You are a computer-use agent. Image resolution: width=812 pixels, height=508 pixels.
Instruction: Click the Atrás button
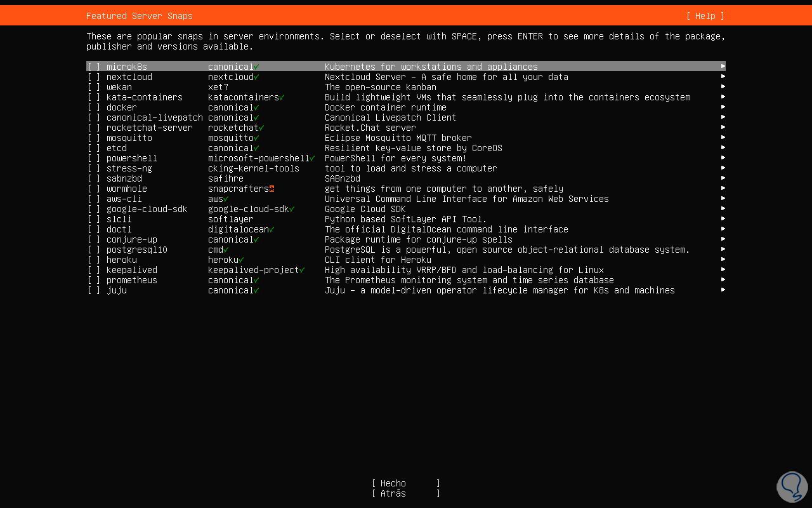[406, 493]
